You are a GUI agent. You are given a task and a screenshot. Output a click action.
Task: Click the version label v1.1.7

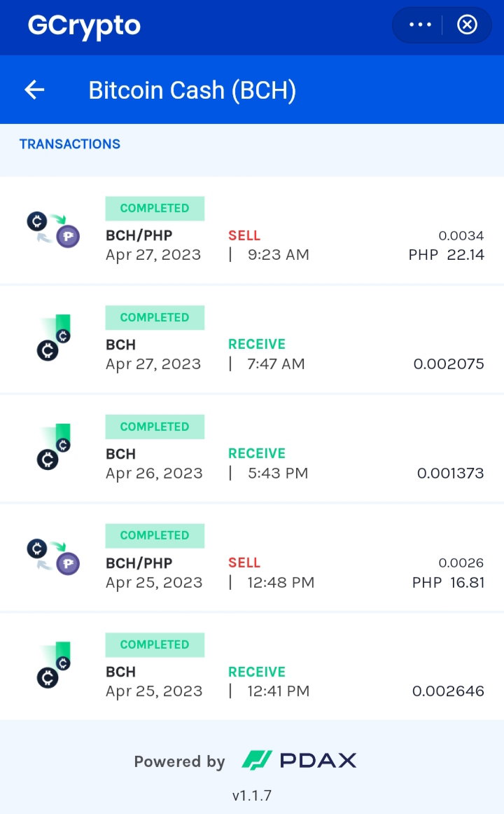tap(252, 795)
